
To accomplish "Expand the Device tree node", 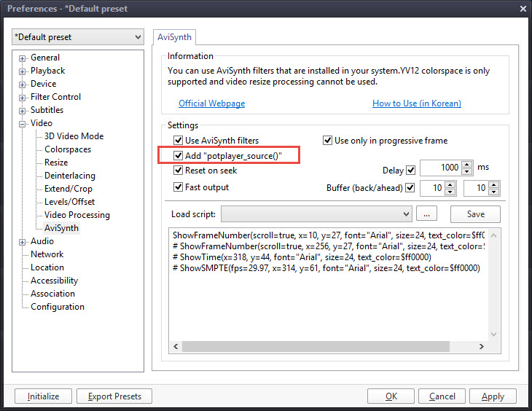I will (22, 85).
